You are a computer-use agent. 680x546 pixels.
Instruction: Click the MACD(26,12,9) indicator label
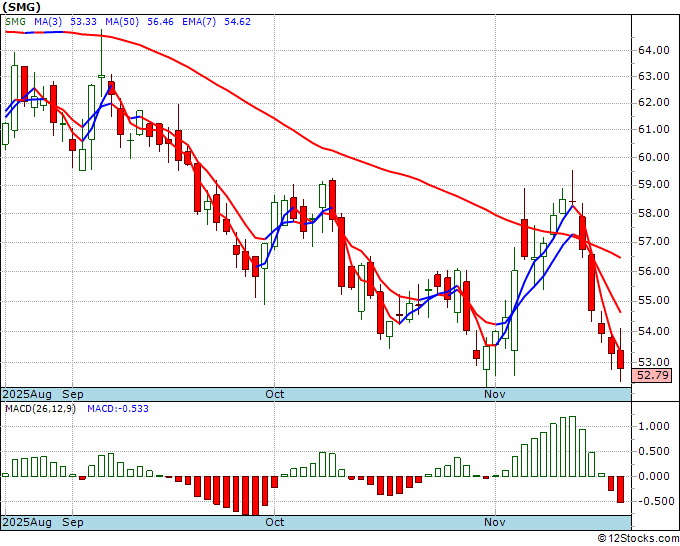(x=40, y=409)
